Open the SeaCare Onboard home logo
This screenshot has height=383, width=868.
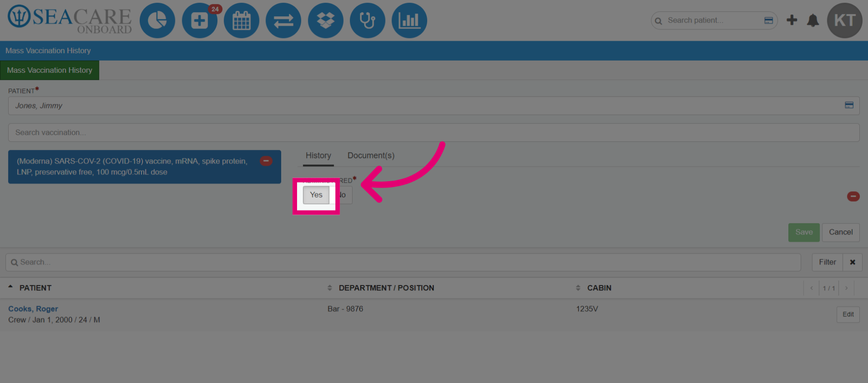(70, 20)
